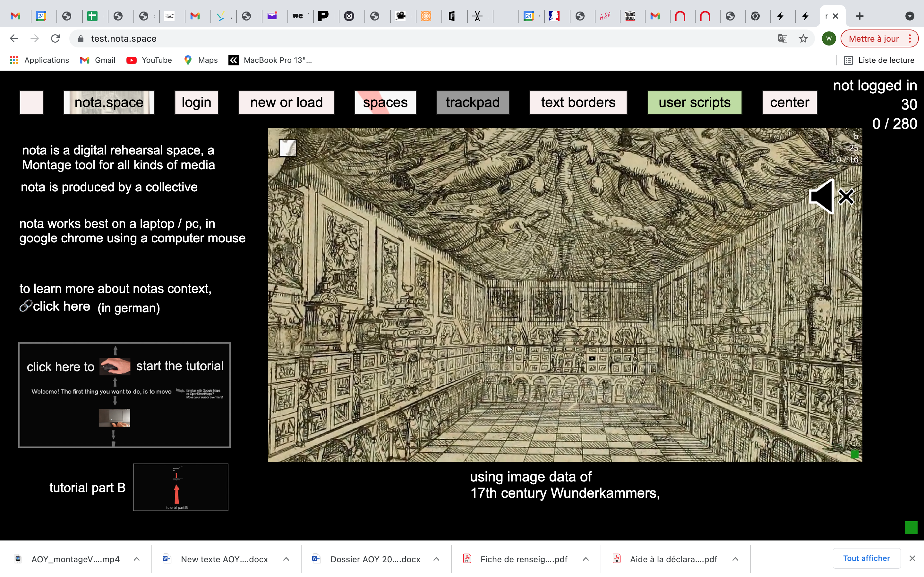Open the Chrome tab search dropdown arrow
The image size is (924, 577).
point(910,16)
